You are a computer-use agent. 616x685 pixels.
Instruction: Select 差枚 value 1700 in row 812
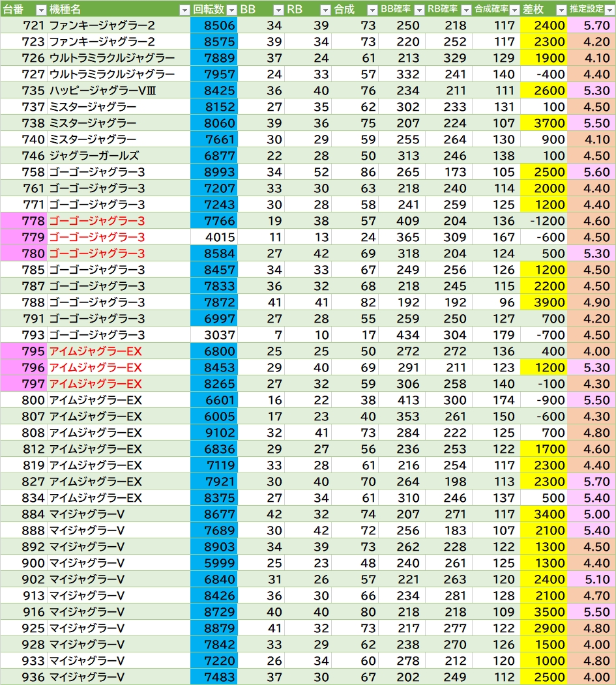tap(544, 449)
